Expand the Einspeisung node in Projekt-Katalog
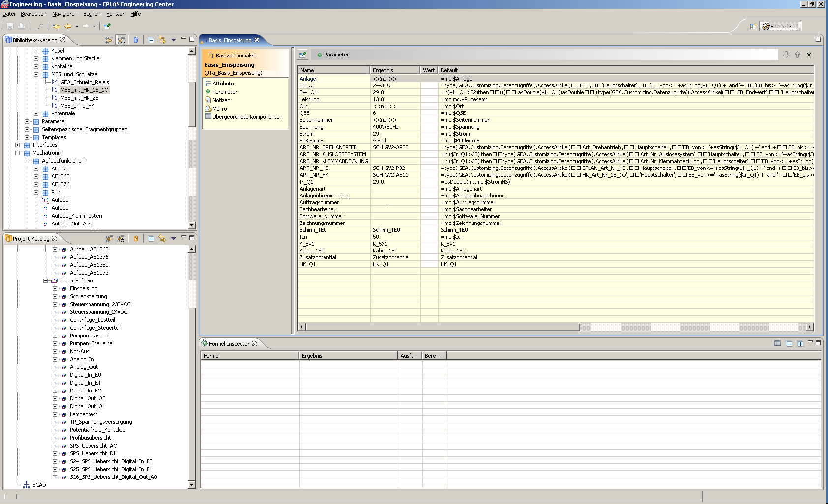Screen dimensions: 828x504 (55, 289)
